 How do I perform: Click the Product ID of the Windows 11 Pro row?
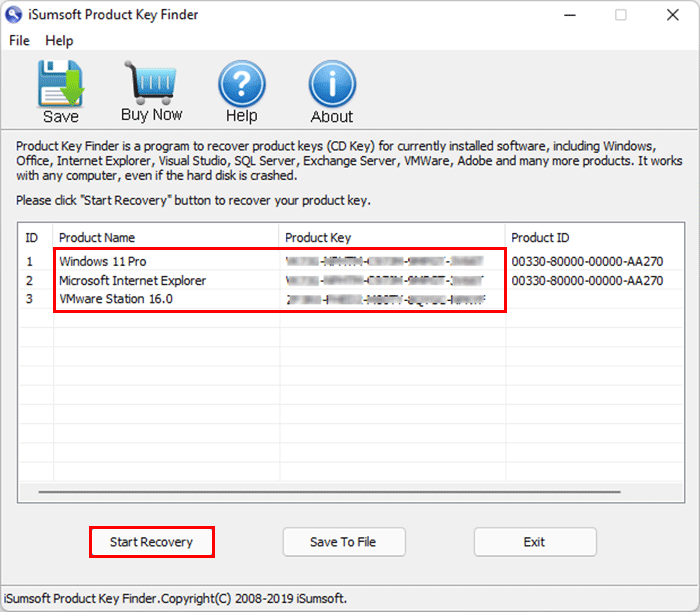coord(587,261)
